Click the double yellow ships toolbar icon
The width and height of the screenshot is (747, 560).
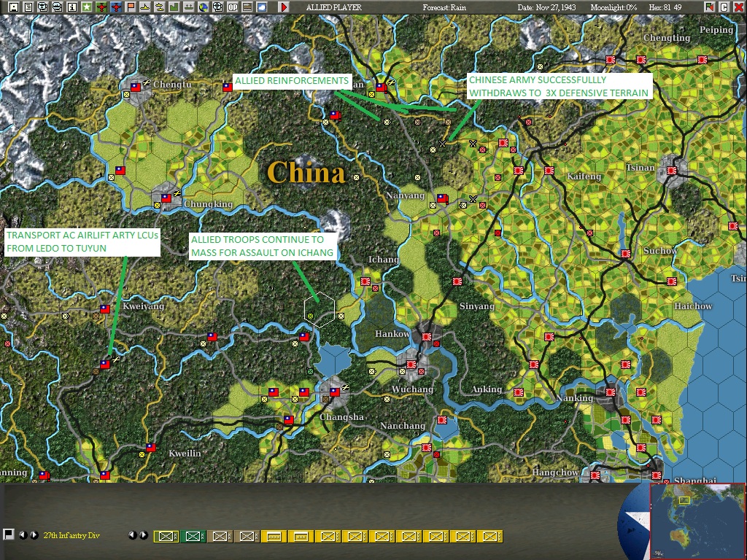160,7
